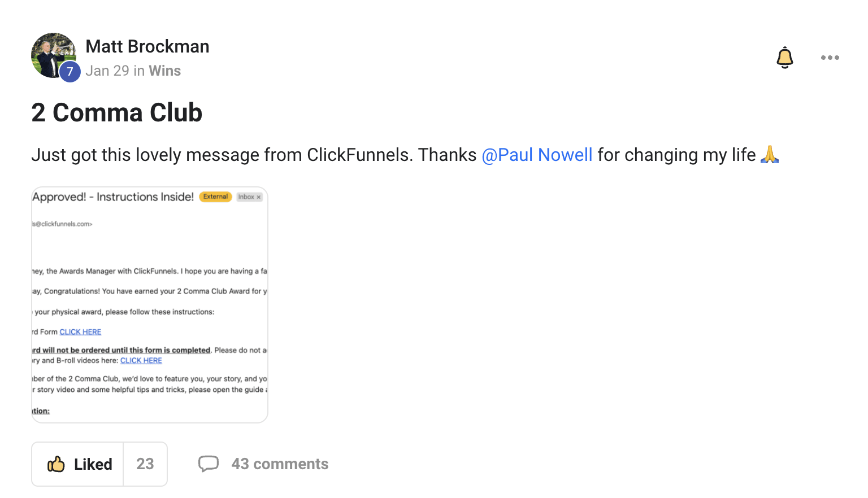Click the Inbox tag in the screenshot
Screen dimensions: 868x498
pyautogui.click(x=249, y=197)
